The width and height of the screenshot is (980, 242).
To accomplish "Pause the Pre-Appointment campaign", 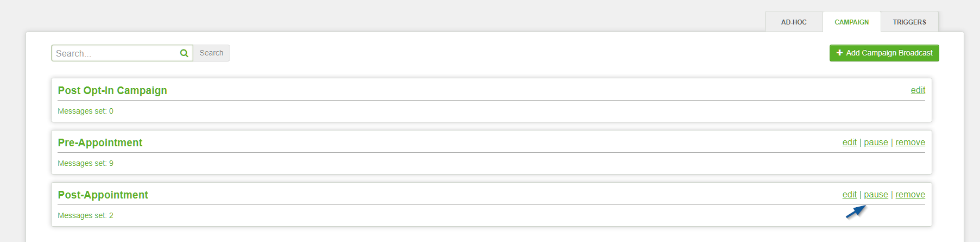I will (x=876, y=142).
